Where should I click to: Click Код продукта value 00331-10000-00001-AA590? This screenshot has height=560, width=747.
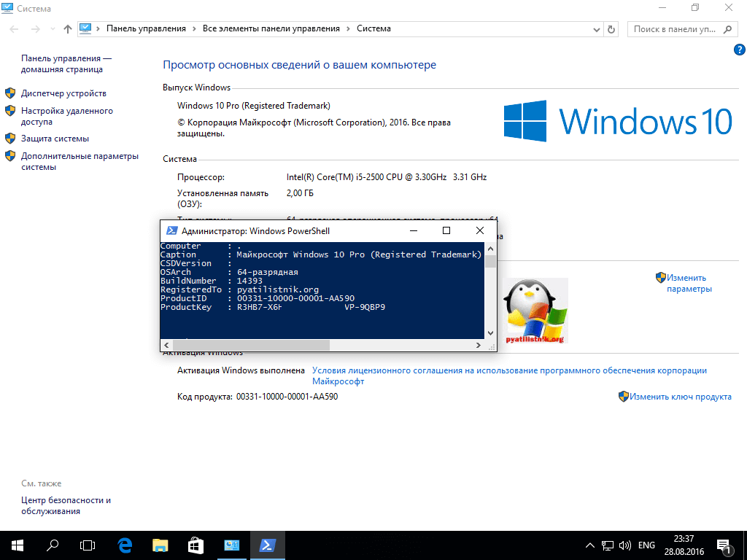click(287, 397)
